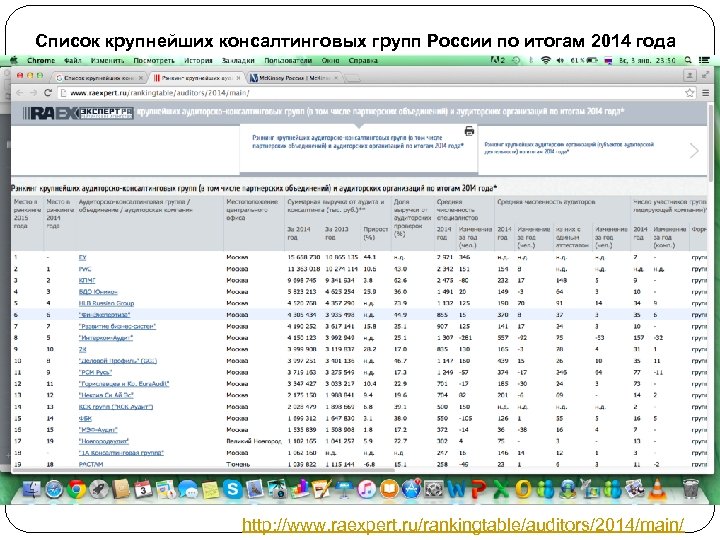Open Keynote icon in the Dock

(344, 489)
